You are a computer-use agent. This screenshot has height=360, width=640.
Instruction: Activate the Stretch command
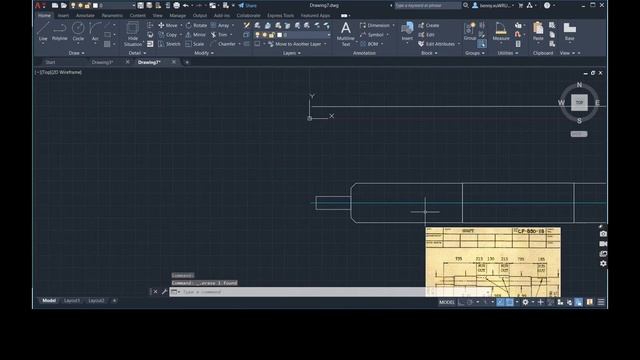pyautogui.click(x=169, y=44)
